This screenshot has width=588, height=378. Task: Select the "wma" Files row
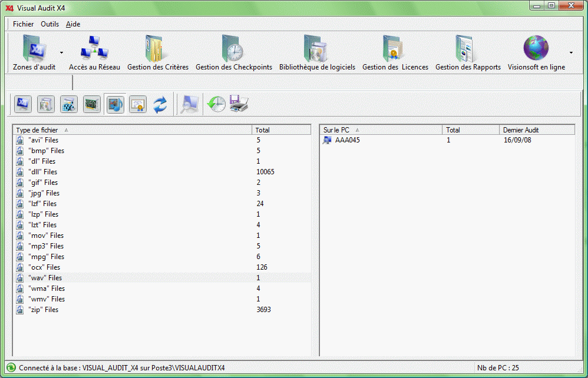(x=162, y=289)
